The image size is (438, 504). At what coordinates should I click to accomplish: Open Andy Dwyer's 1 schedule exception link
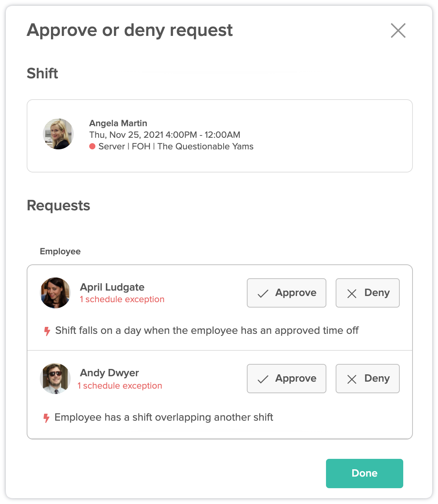[x=120, y=386]
